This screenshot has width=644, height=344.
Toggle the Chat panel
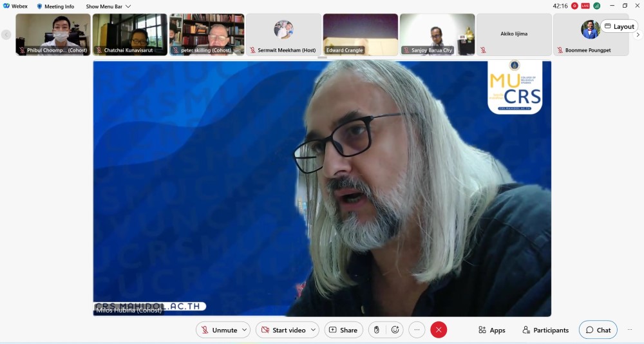click(x=598, y=330)
